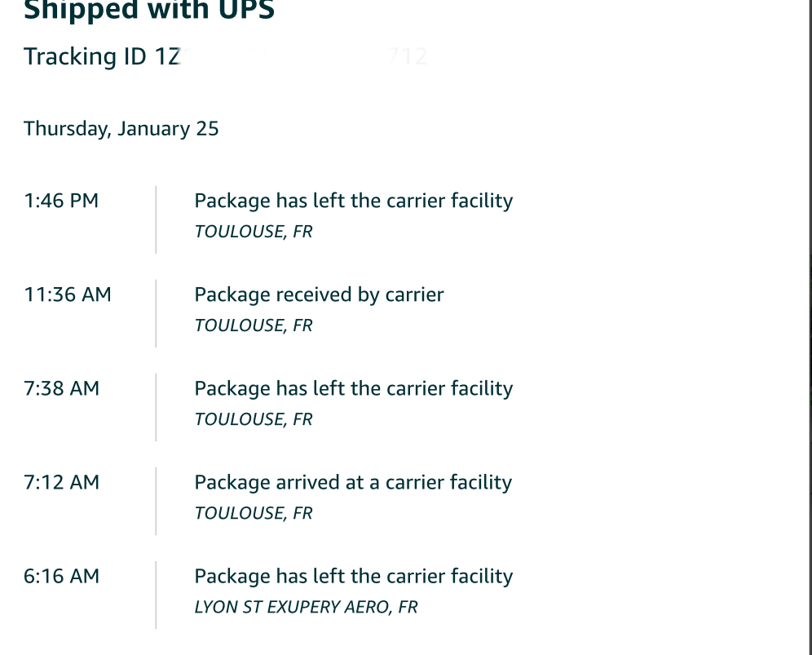Select the 7:12 AM timestamp
The width and height of the screenshot is (812, 655).
tap(61, 482)
